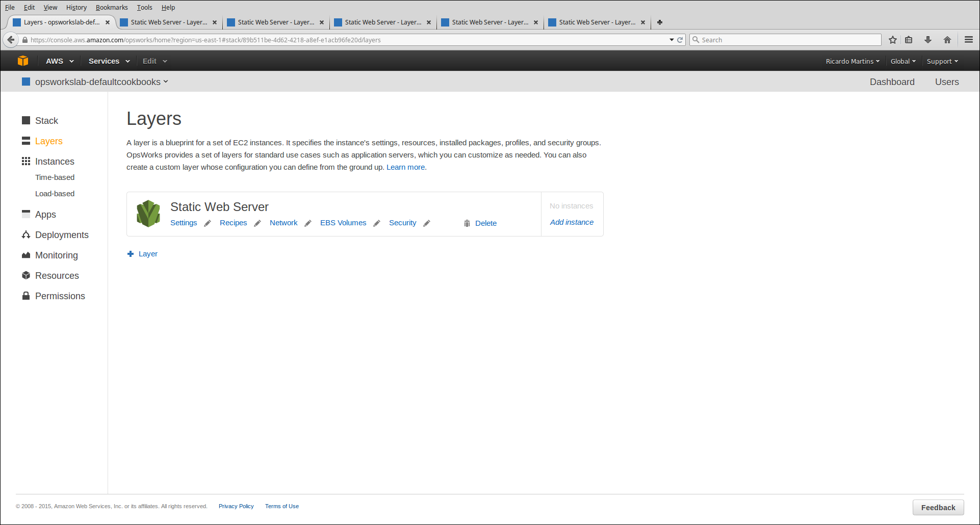Open Deployments in the sidebar
This screenshot has height=525, width=980.
point(62,235)
